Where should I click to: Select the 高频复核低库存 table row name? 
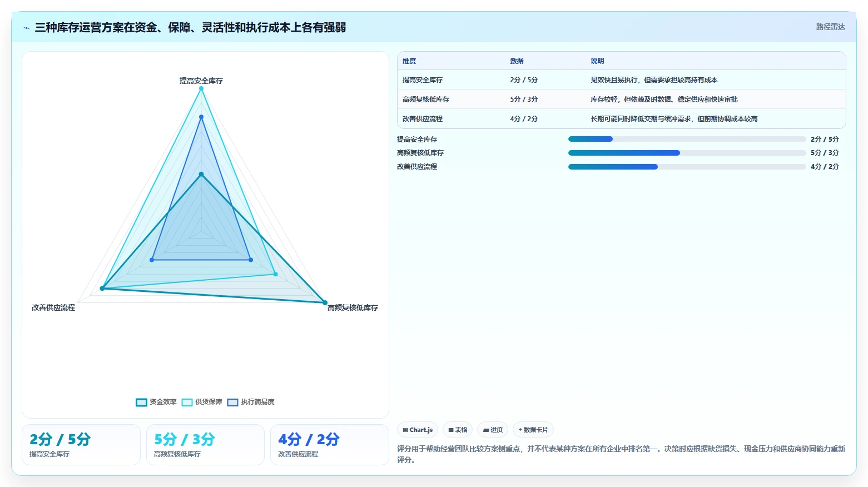pos(426,100)
